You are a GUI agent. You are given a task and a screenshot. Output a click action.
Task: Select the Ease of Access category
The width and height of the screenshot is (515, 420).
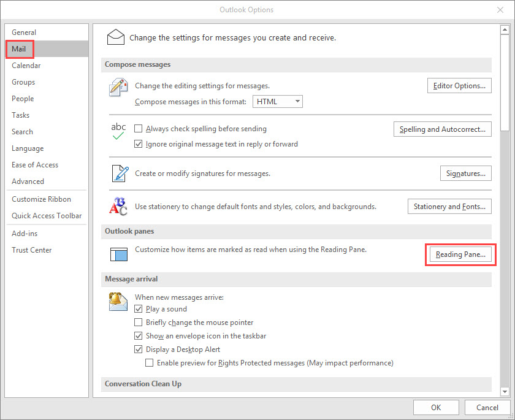click(x=47, y=165)
